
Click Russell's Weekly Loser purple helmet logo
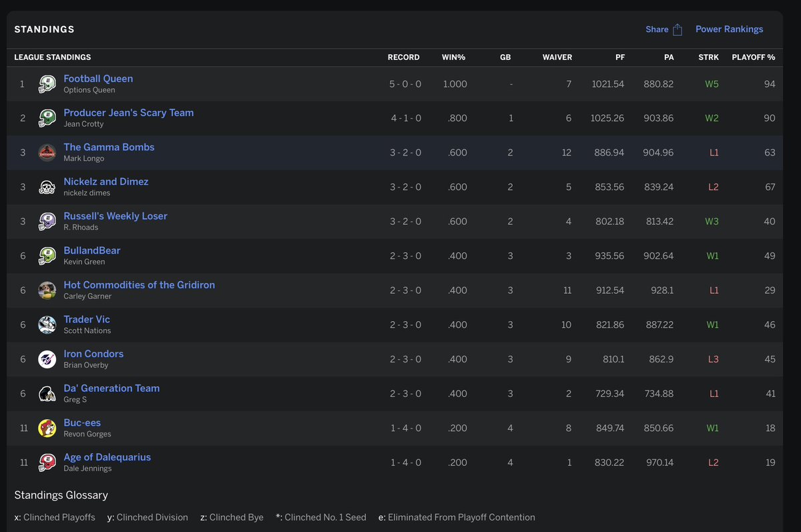click(x=47, y=222)
